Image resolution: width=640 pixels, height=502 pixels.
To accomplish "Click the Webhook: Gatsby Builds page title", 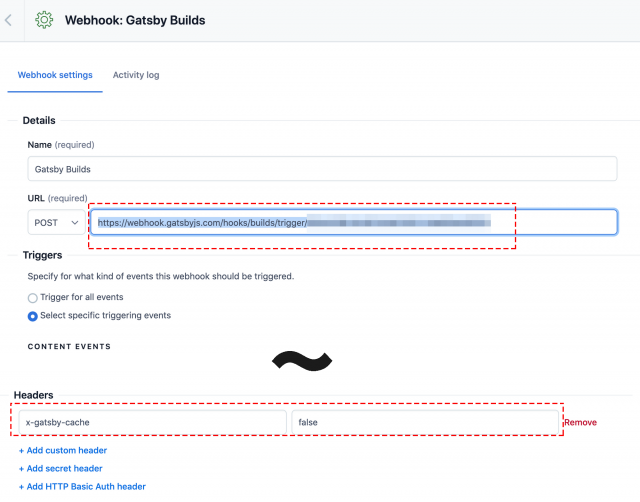I will pos(135,20).
